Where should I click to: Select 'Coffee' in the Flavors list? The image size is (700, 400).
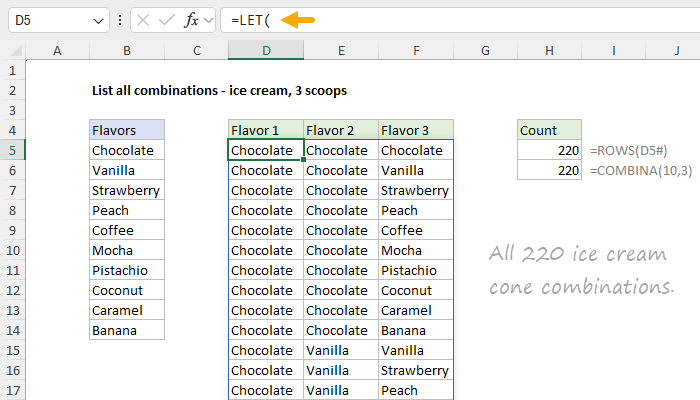(x=127, y=230)
